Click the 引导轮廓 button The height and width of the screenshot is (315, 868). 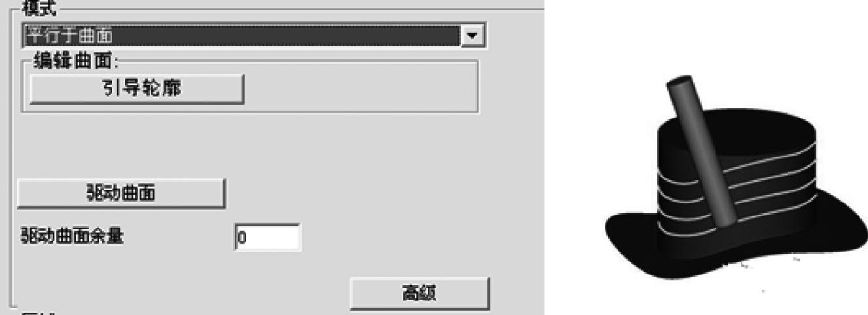click(137, 89)
